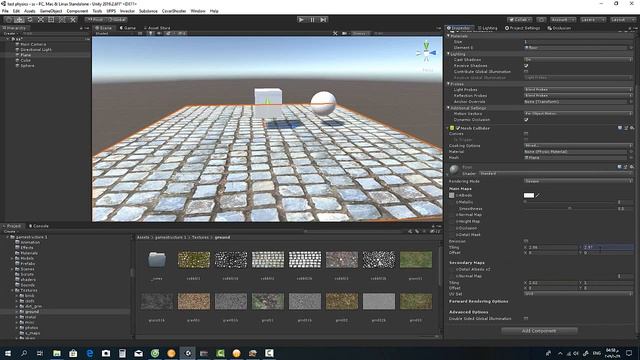The width and height of the screenshot is (640, 360).
Task: Toggle Contribute Global Illumination checkbox
Action: click(526, 72)
